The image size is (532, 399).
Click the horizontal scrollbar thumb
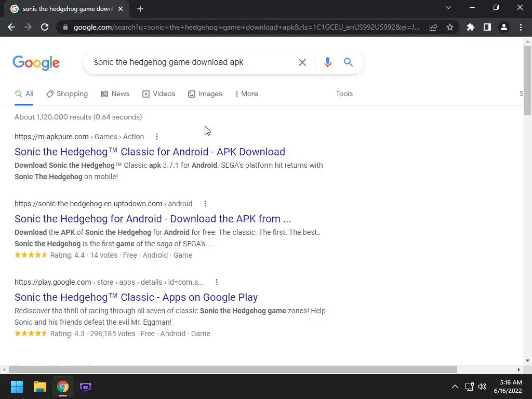233,369
